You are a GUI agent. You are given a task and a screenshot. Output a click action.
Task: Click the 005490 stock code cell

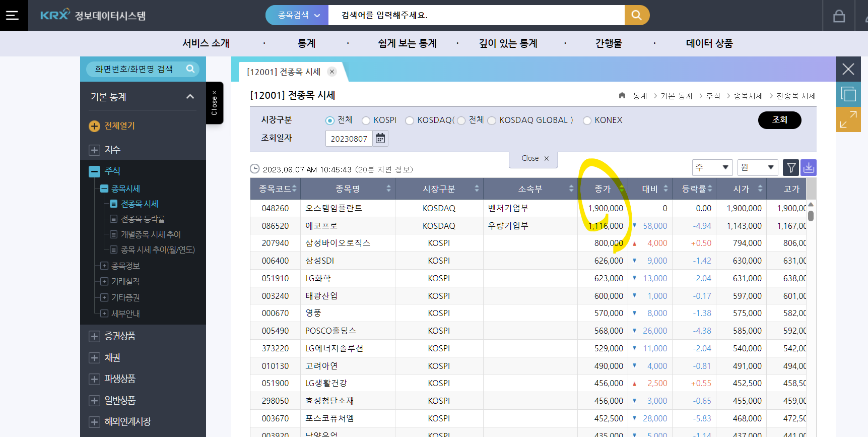tap(275, 331)
